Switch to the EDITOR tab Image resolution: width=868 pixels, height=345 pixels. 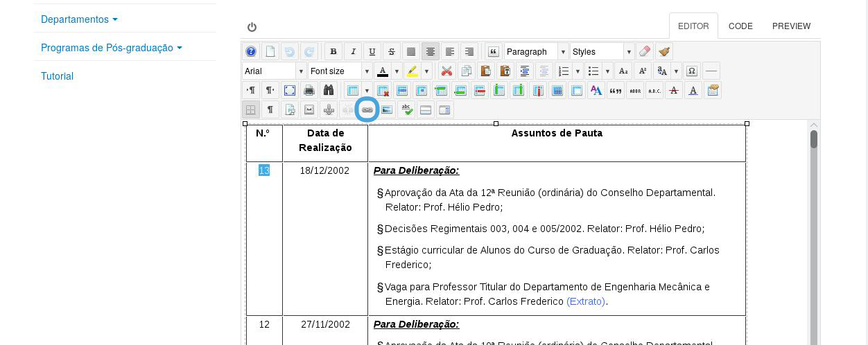click(693, 26)
